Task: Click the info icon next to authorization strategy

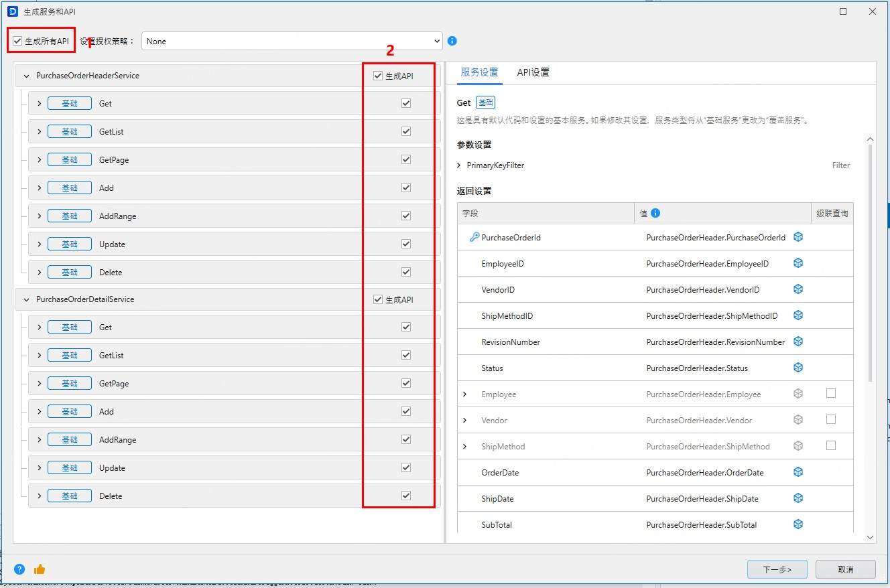Action: pyautogui.click(x=452, y=41)
